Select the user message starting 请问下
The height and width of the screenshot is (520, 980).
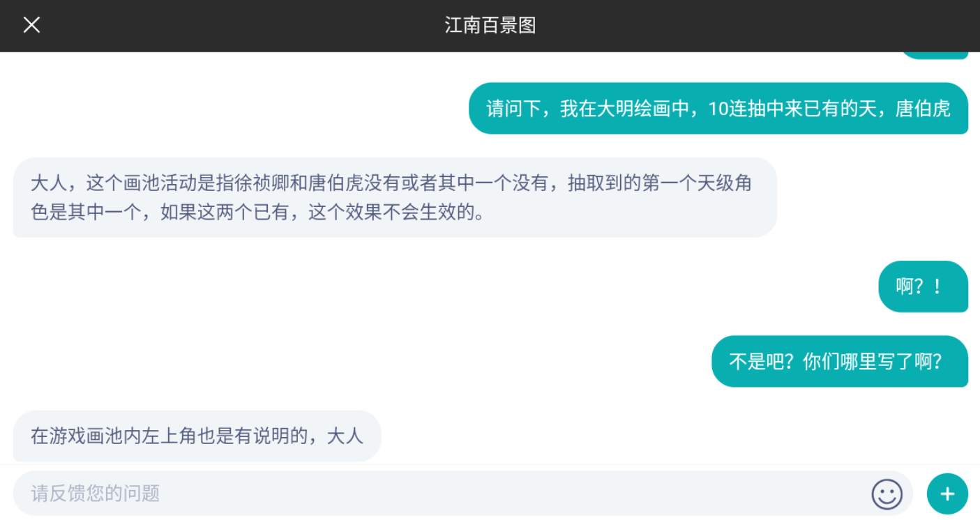coord(718,109)
